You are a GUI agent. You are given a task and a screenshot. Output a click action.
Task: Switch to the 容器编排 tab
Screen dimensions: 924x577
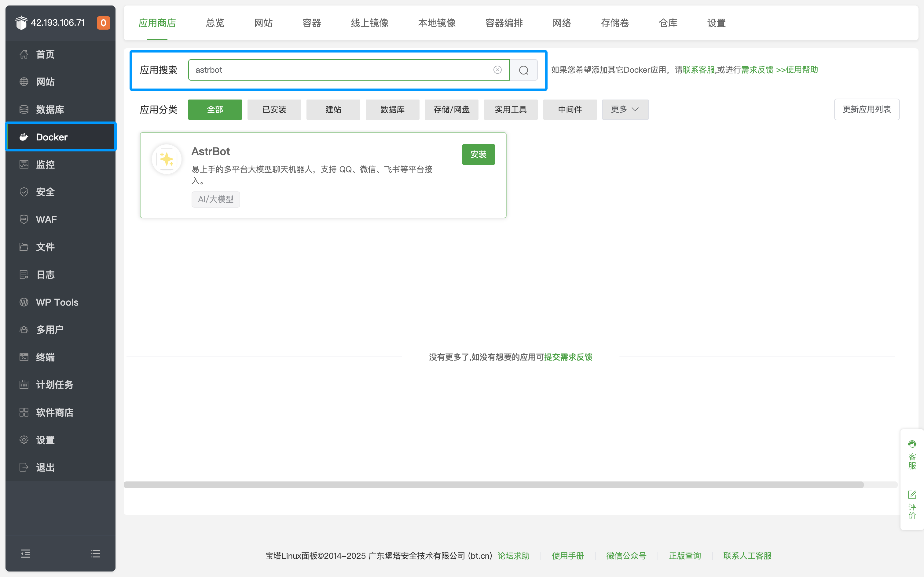(504, 23)
